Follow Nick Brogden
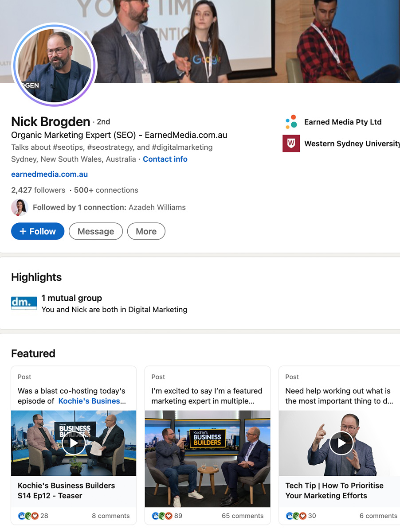 tap(38, 231)
